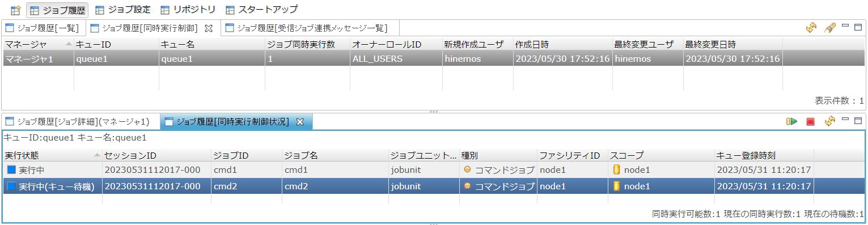Click the jobunit cell in the cmd2 row
868x225 pixels.
pos(424,186)
